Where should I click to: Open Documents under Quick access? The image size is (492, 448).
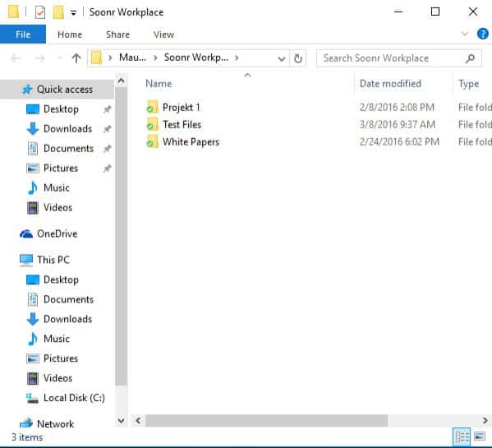(68, 149)
